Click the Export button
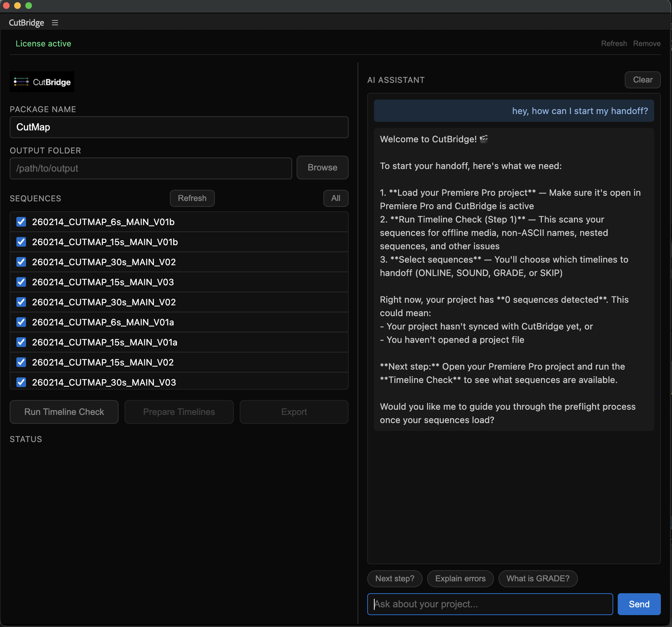672x627 pixels. [x=294, y=412]
